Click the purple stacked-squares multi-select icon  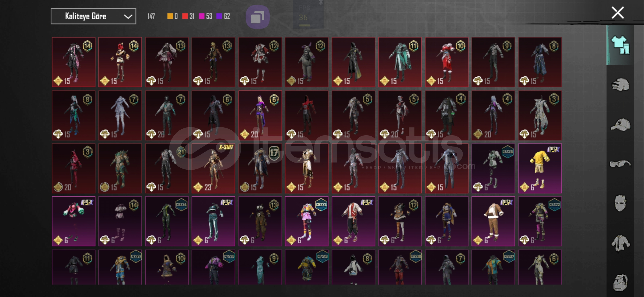(258, 17)
